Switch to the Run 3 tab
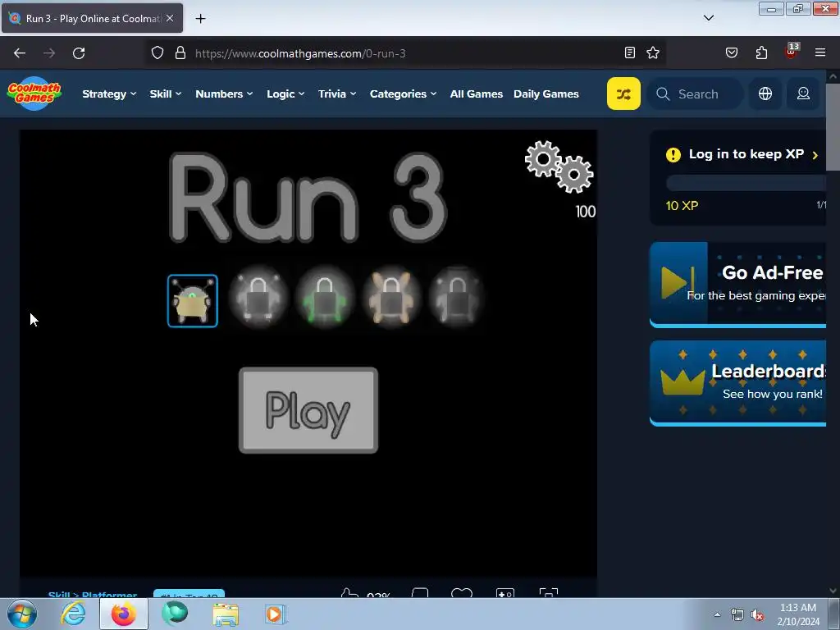 [x=92, y=18]
